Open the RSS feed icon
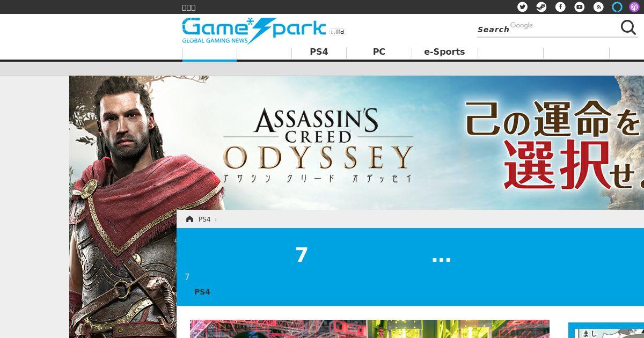Image resolution: width=644 pixels, height=338 pixels. pos(598,7)
